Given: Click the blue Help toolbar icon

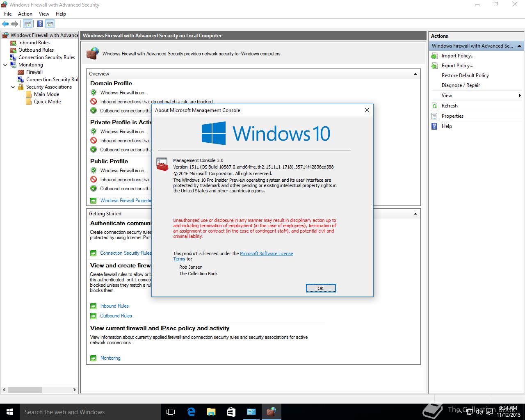Looking at the screenshot, I should [x=40, y=24].
